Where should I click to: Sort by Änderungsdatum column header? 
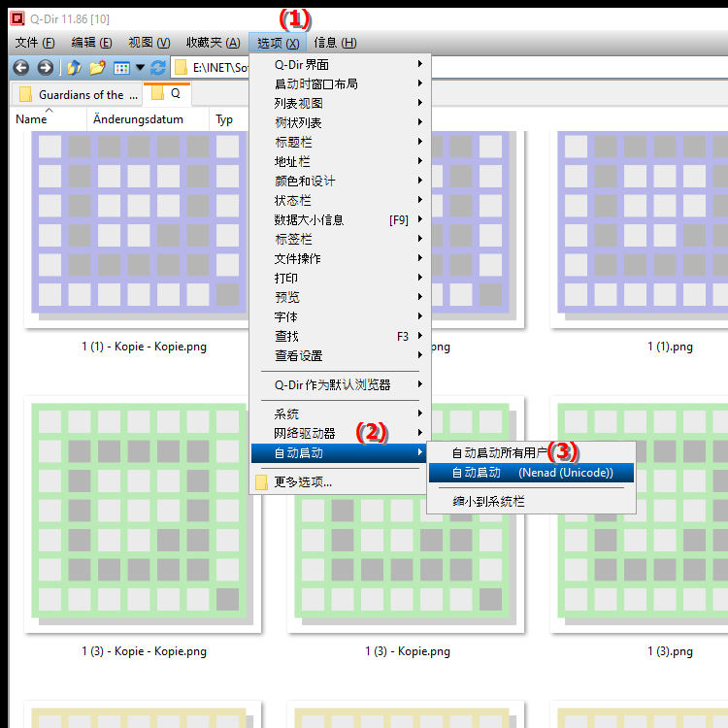click(148, 119)
